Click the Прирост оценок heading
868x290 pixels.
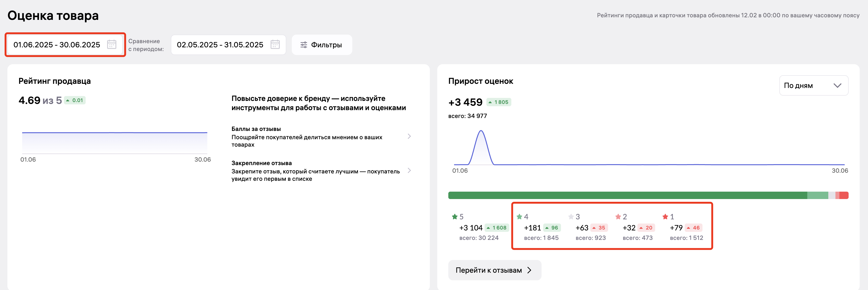[480, 81]
